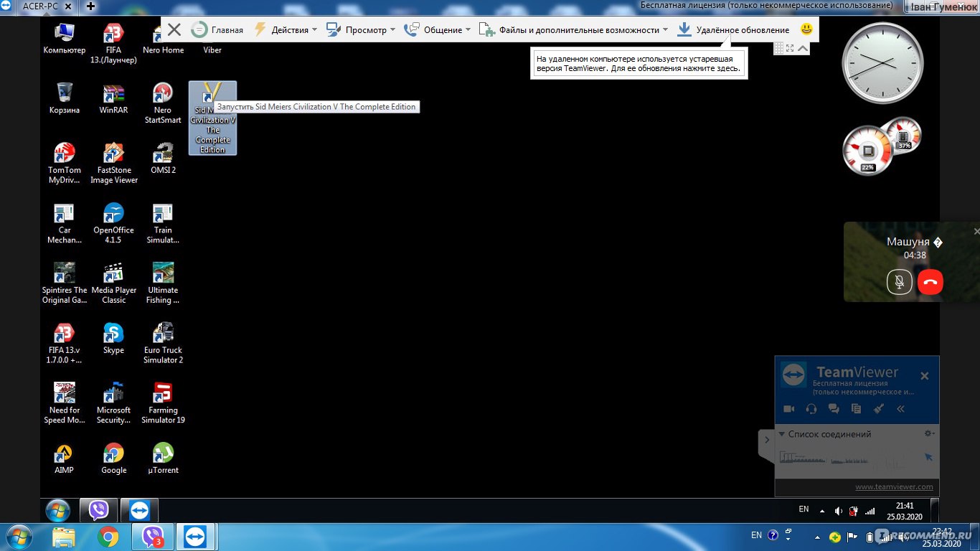
Task: Launch Media Player Classic
Action: pyautogui.click(x=113, y=284)
